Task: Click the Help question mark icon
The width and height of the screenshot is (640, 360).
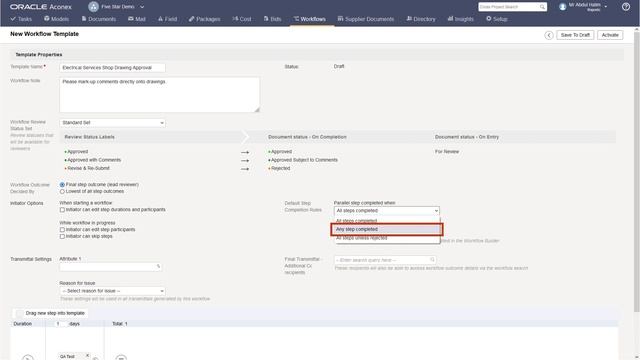Action: tap(626, 7)
